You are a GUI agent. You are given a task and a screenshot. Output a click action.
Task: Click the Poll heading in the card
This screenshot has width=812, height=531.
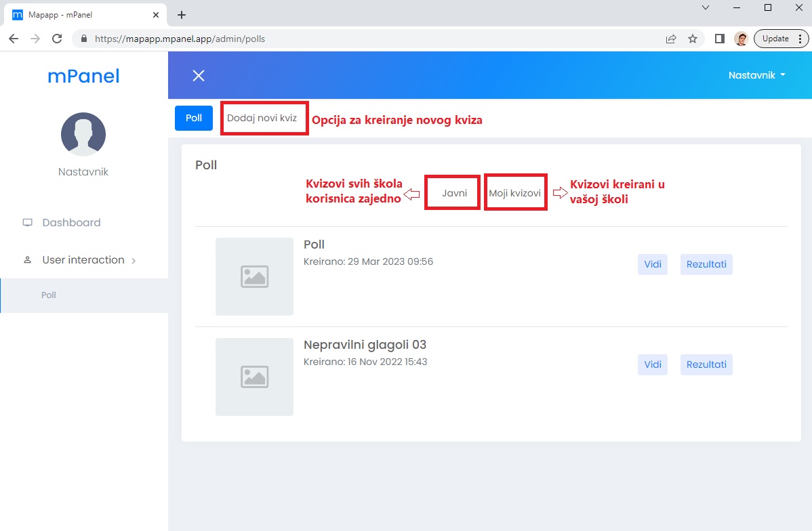[x=206, y=165]
